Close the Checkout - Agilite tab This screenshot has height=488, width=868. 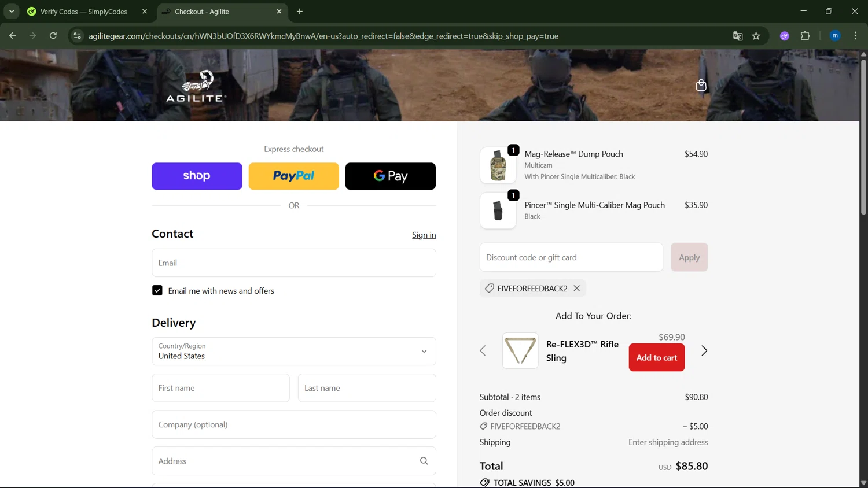pos(279,12)
